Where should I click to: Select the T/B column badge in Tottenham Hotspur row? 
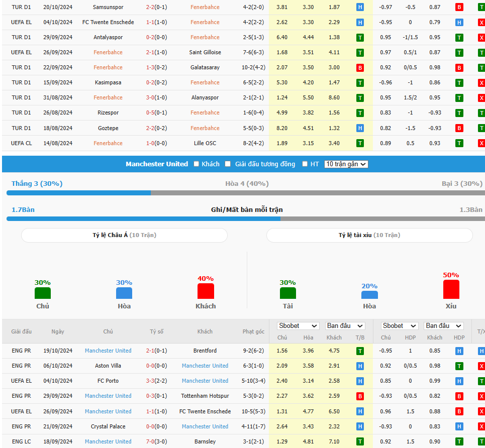360,396
